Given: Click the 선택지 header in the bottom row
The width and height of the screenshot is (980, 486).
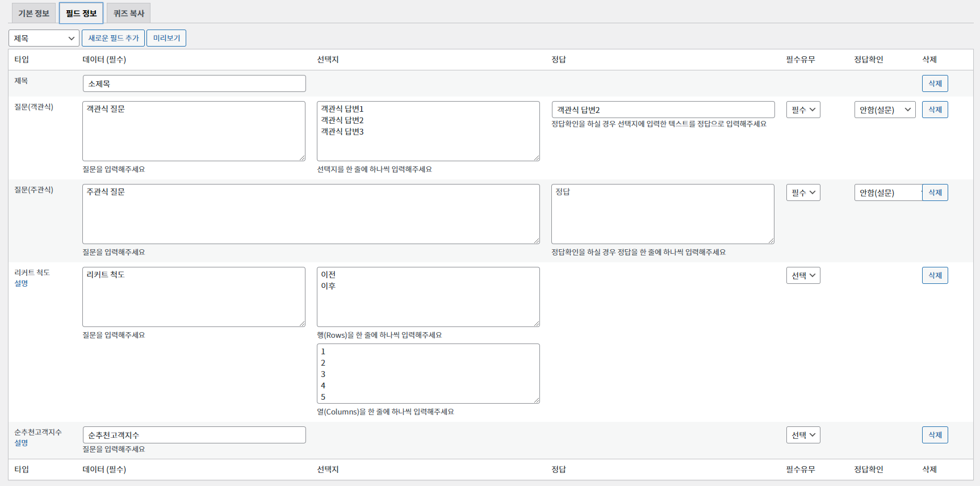Looking at the screenshot, I should click(x=328, y=470).
